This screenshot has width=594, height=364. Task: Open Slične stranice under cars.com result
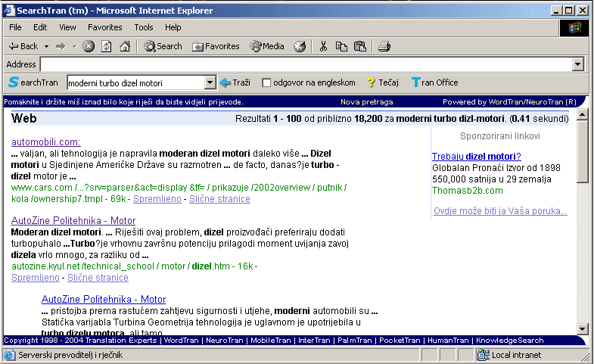point(219,199)
